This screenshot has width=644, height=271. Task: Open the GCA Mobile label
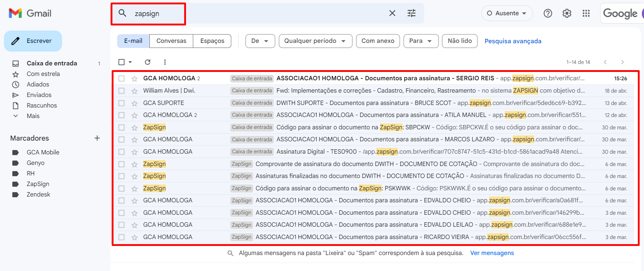[43, 152]
